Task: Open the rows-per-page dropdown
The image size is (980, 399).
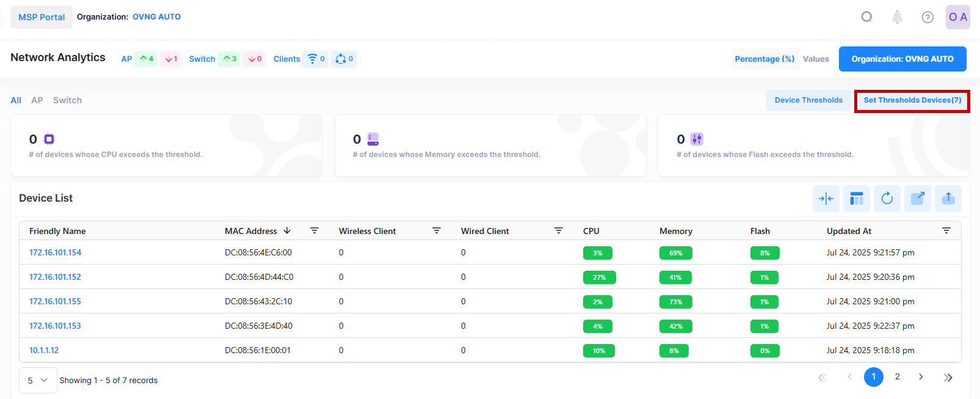Action: [38, 380]
